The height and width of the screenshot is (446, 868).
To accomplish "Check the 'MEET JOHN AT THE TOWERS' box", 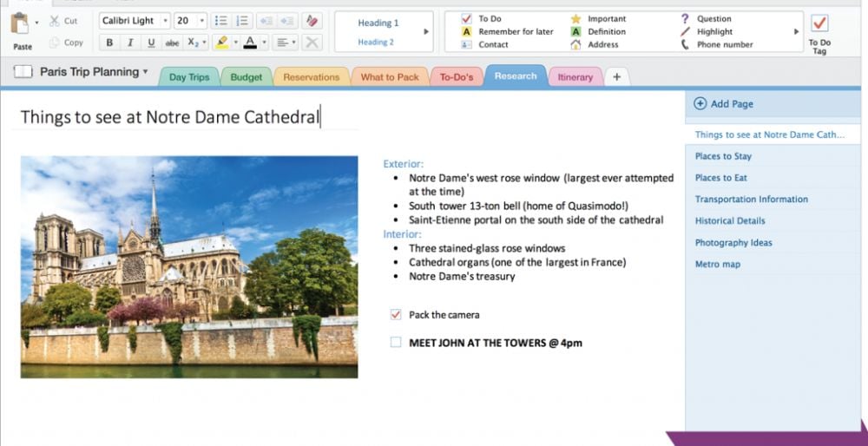I will point(396,343).
